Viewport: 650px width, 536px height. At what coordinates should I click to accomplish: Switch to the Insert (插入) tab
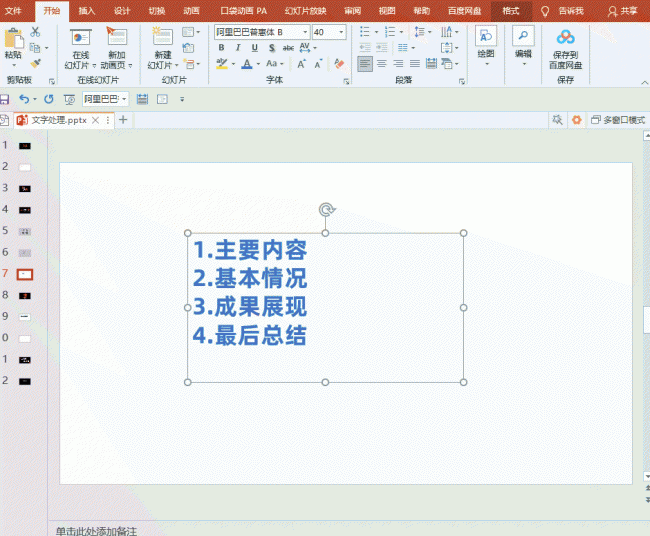pyautogui.click(x=87, y=11)
